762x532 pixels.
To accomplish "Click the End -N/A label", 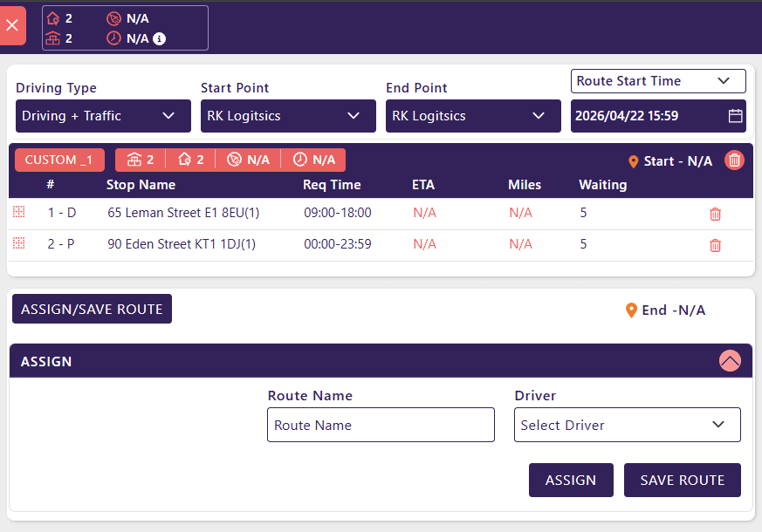I will [x=674, y=310].
